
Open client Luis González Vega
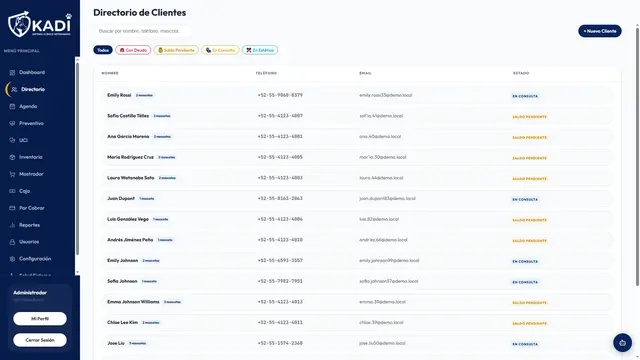[357, 219]
